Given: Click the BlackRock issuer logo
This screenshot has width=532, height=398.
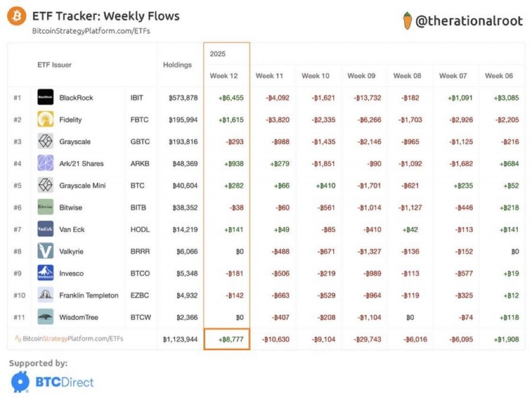Looking at the screenshot, I should pos(46,98).
